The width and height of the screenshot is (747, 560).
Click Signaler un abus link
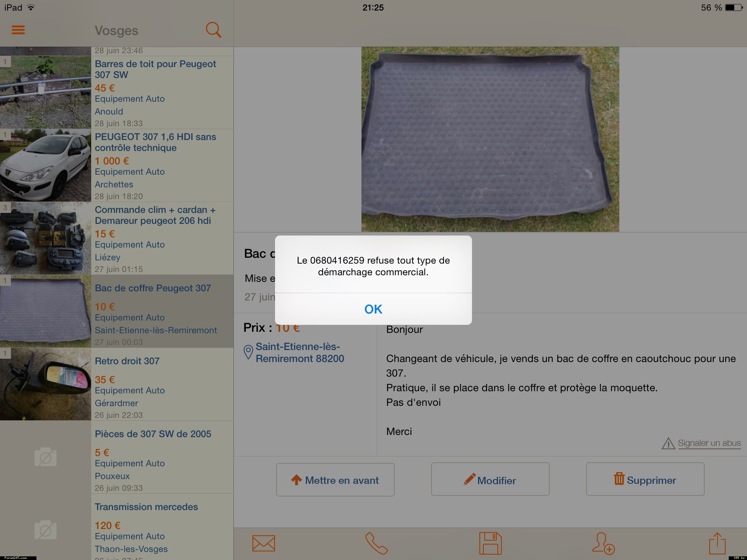coord(709,443)
